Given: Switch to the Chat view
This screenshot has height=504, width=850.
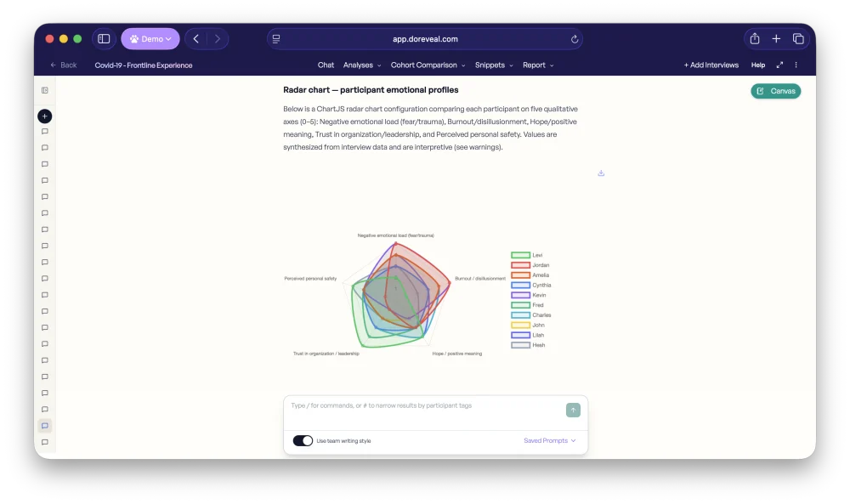Looking at the screenshot, I should 326,65.
